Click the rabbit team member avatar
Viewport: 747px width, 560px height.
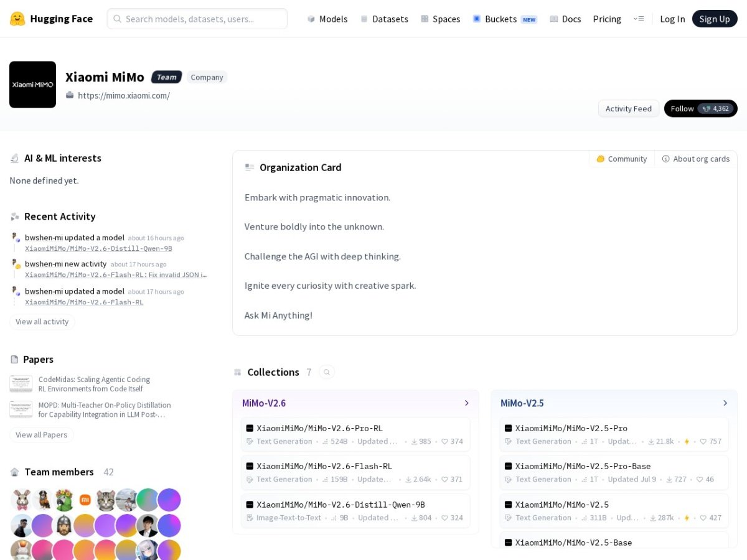[x=22, y=500]
